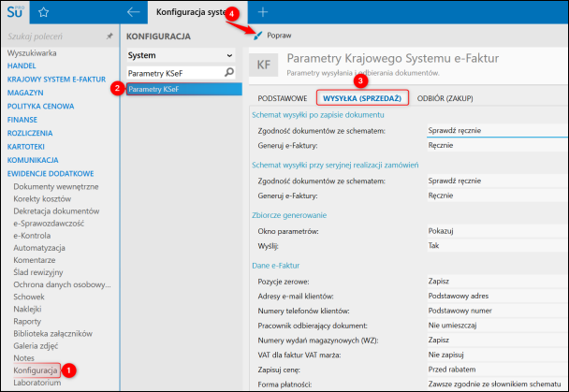The height and width of the screenshot is (392, 569).
Task: Open e-Kontrola
Action: coord(32,236)
